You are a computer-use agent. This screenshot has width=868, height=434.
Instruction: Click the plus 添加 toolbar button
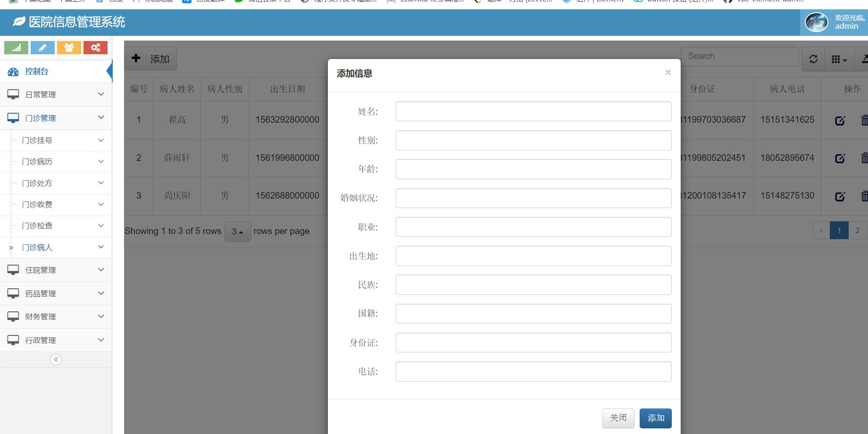click(150, 58)
